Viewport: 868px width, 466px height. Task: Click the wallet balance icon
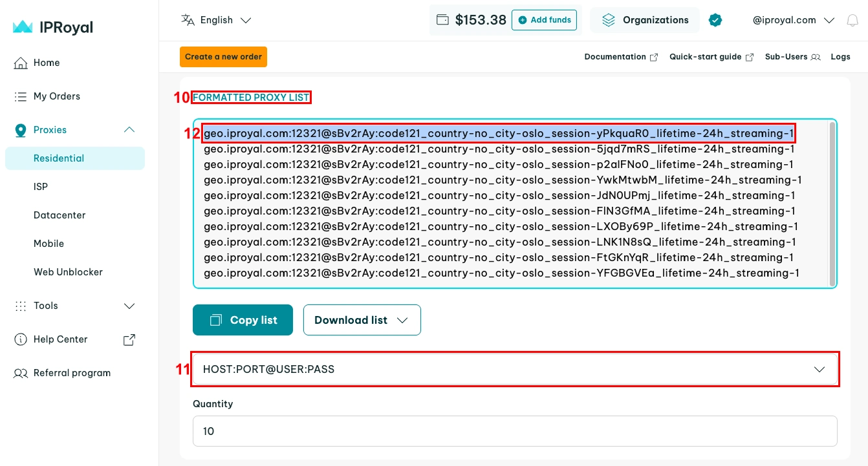(443, 20)
